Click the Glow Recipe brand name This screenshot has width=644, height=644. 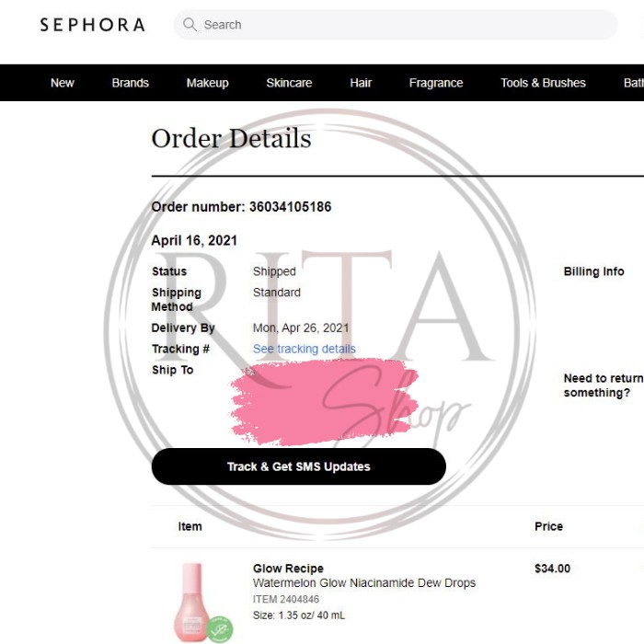288,569
